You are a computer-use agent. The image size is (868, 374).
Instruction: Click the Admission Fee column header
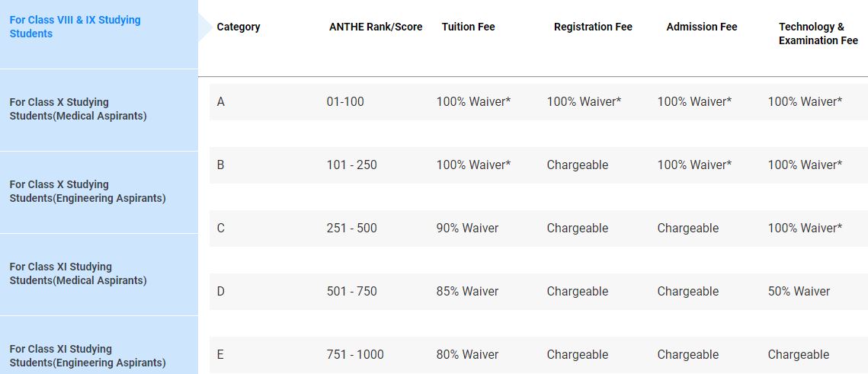[701, 27]
